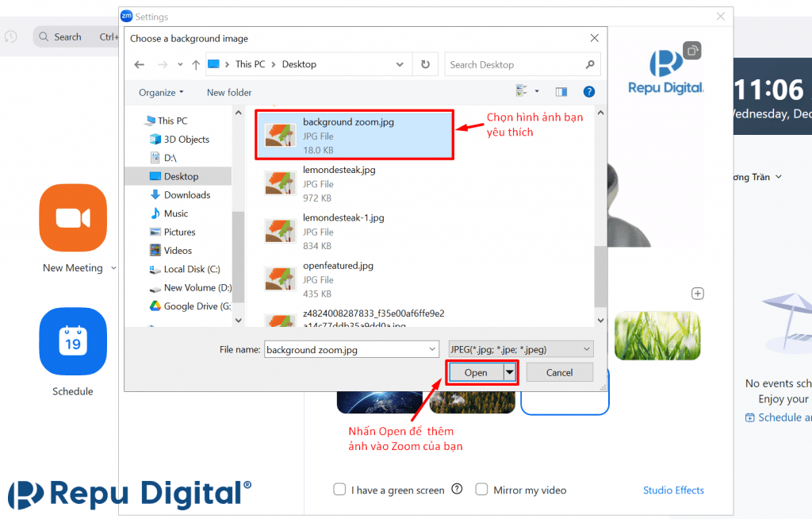Viewport: 812px width, 519px height.
Task: Click the refresh icon in the address bar
Action: (426, 64)
